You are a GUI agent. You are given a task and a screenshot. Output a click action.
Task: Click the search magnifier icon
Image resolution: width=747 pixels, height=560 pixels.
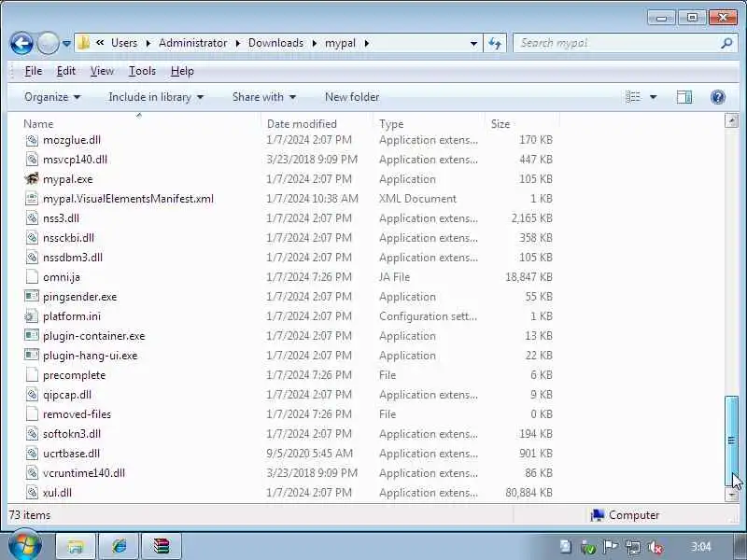[726, 43]
